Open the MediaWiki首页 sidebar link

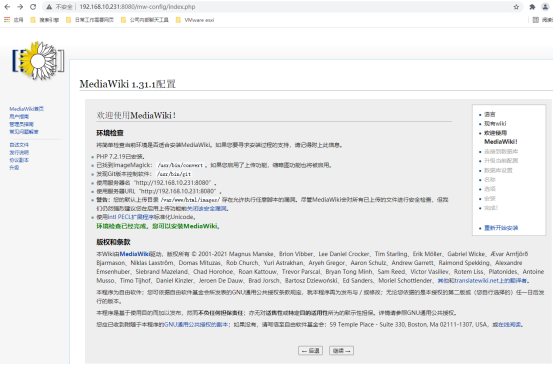(x=26, y=109)
